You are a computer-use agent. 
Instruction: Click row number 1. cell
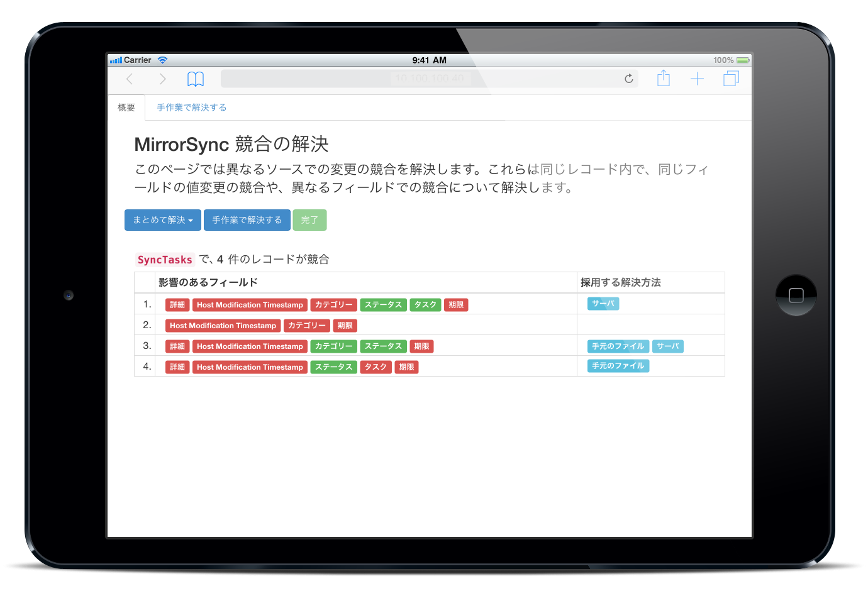click(x=145, y=304)
